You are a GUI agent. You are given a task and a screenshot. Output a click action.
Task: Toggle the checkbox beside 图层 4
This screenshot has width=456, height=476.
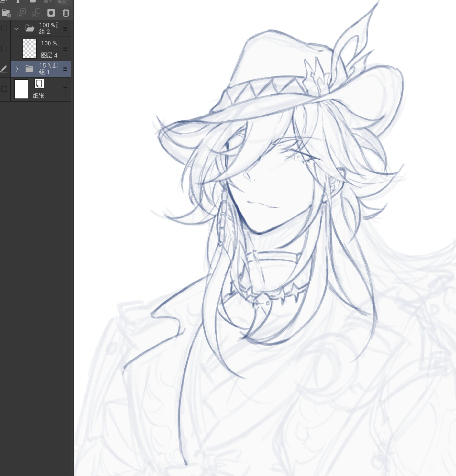pyautogui.click(x=5, y=49)
